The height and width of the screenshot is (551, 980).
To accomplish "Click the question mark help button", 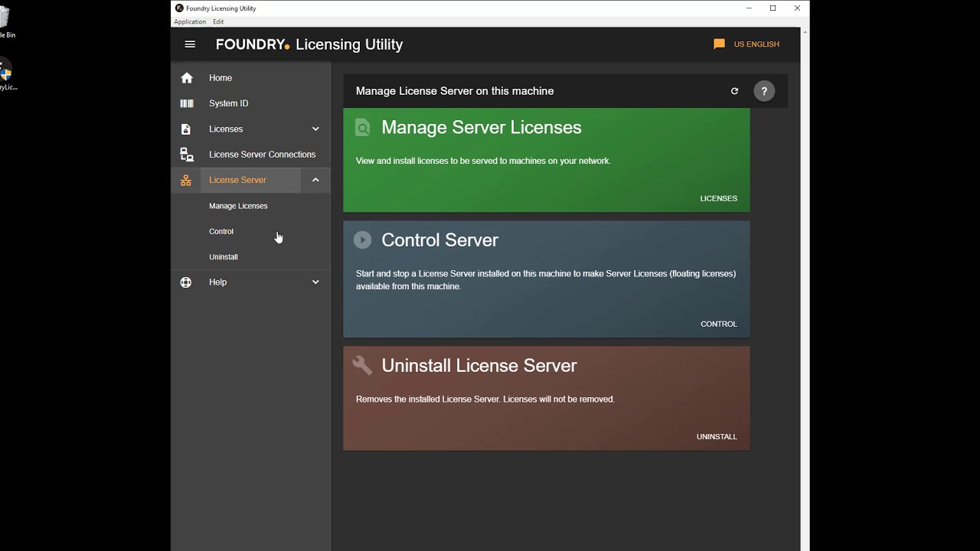I will pos(764,91).
